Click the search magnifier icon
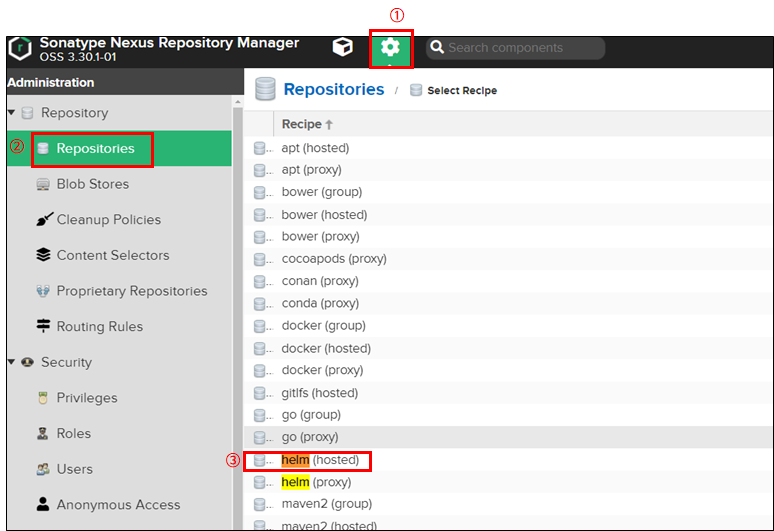Viewport: 774px width, 531px height. tap(437, 47)
